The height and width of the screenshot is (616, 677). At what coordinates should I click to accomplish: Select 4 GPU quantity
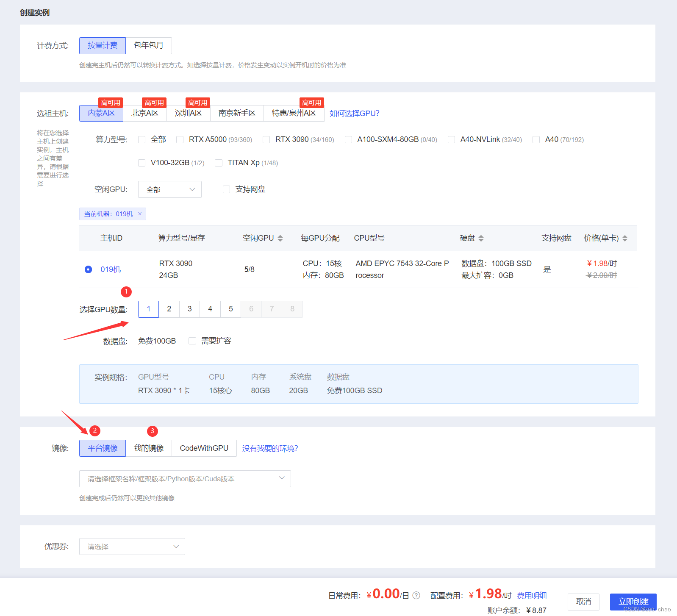click(210, 309)
